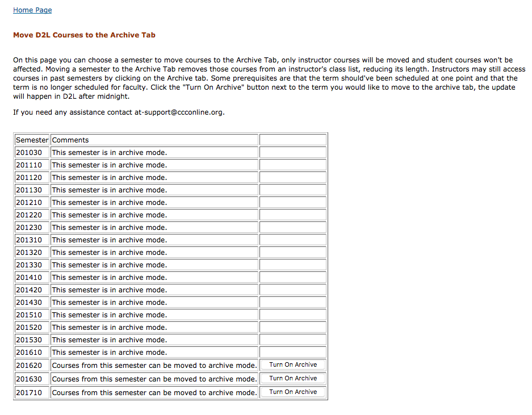
Task: Click the 201710 semester cell
Action: coord(29,392)
